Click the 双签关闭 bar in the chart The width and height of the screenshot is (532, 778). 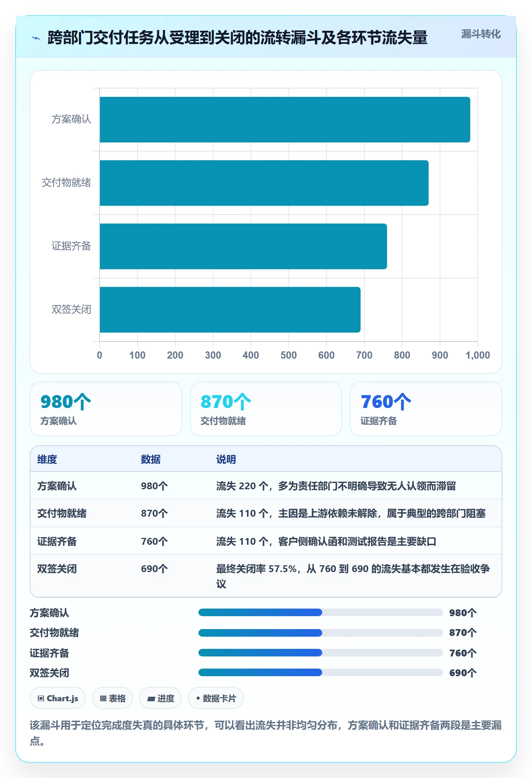(x=230, y=310)
